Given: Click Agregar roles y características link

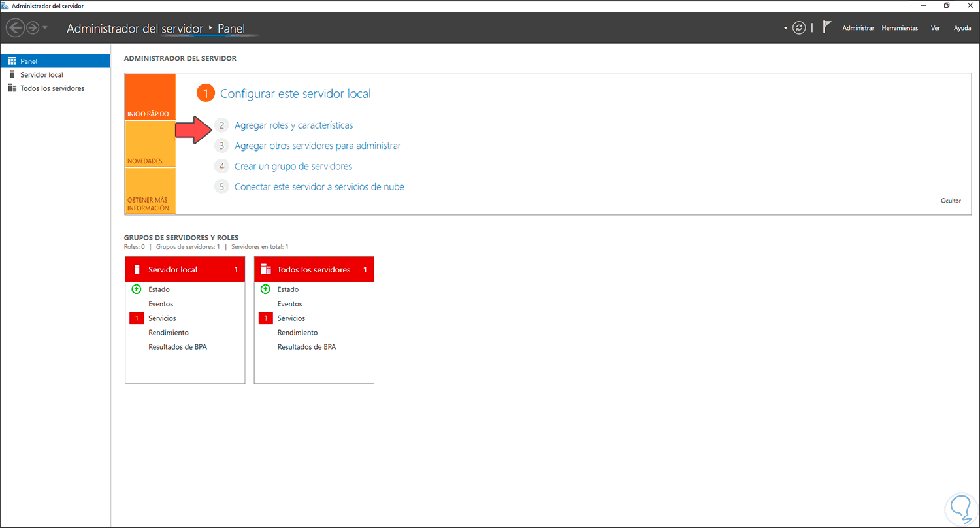Looking at the screenshot, I should (x=293, y=125).
